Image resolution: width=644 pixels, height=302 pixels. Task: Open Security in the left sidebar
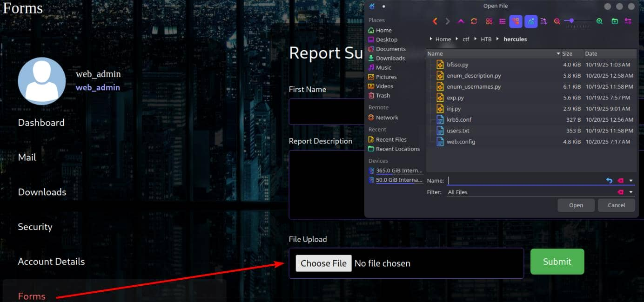(x=35, y=227)
